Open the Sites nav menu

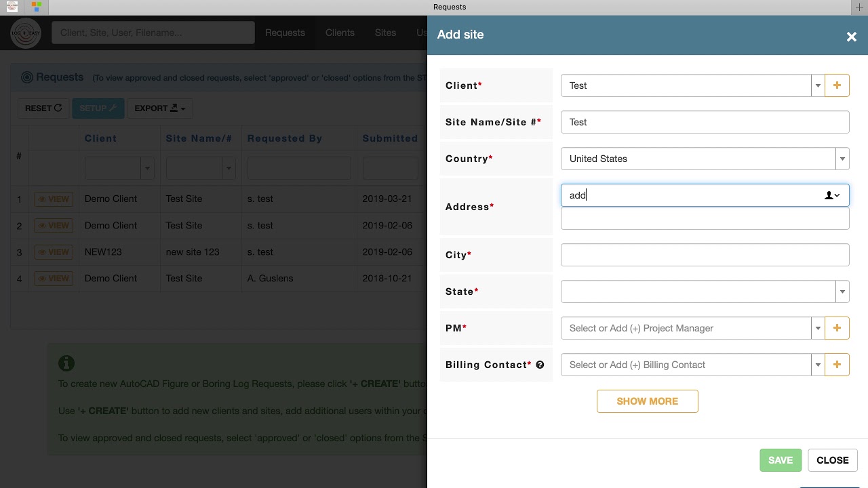tap(385, 33)
